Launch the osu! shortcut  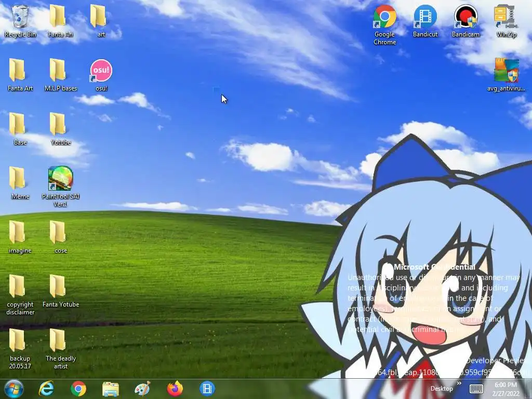(x=101, y=75)
